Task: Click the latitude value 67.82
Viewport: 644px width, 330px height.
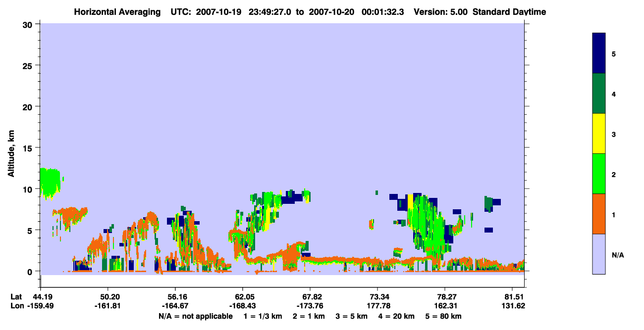Action: coord(310,297)
